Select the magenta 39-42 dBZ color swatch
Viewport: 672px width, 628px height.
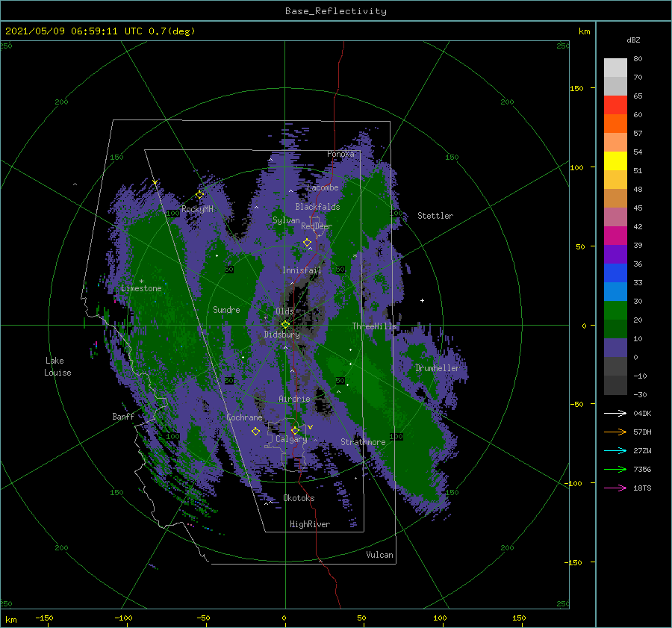point(615,236)
